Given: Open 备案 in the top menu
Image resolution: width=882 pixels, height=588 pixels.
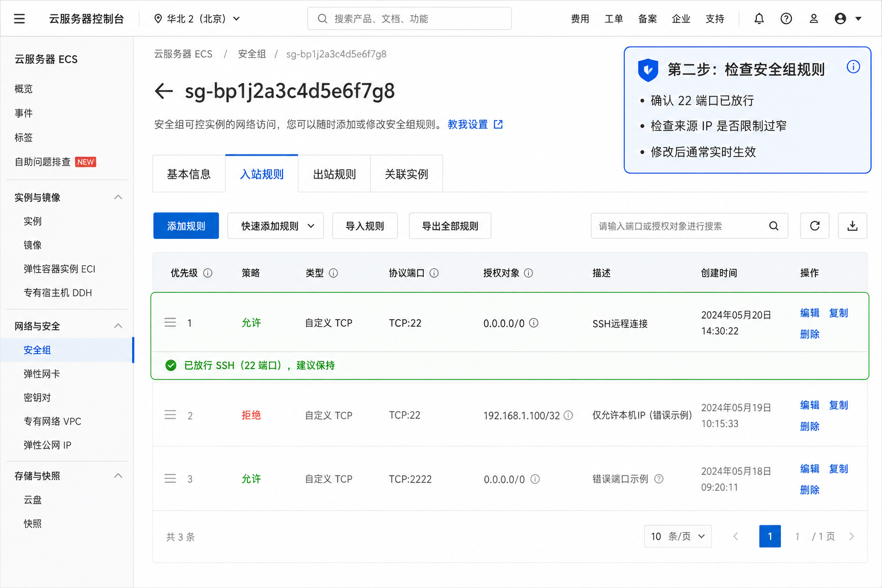Looking at the screenshot, I should pos(648,19).
